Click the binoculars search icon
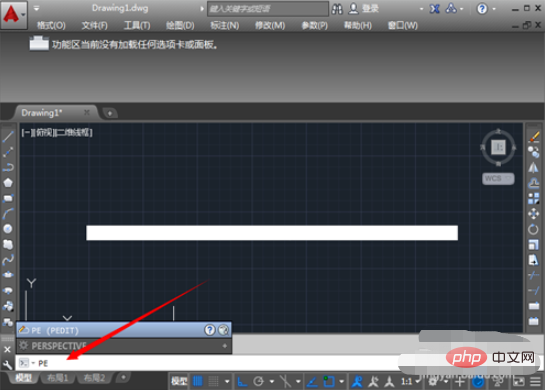This screenshot has width=545, height=390. coord(337,9)
